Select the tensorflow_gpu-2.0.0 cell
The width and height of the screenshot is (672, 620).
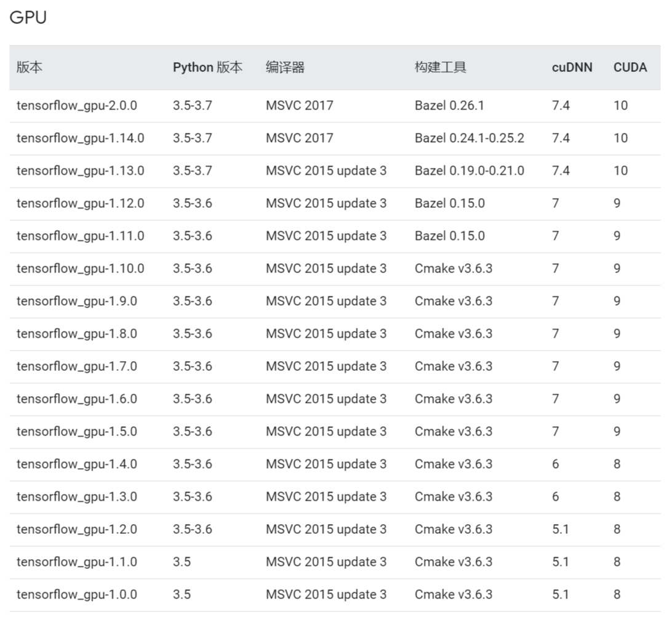click(x=77, y=106)
